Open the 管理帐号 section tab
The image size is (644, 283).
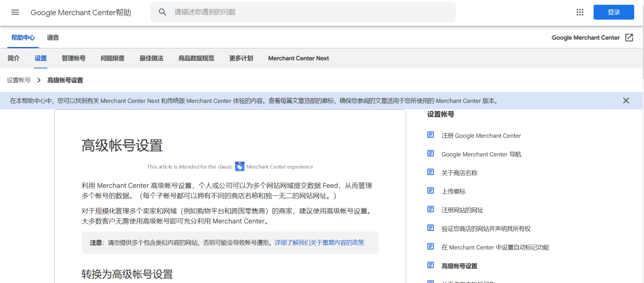pyautogui.click(x=73, y=58)
